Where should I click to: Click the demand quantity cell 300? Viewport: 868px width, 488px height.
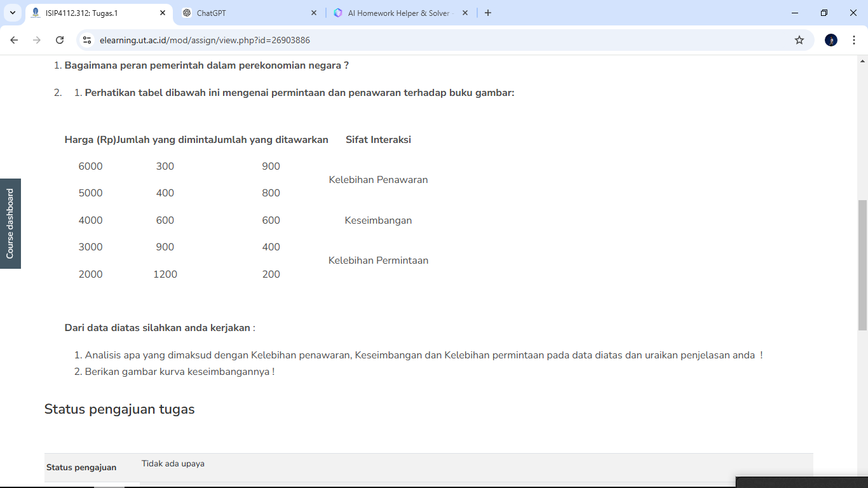point(165,166)
